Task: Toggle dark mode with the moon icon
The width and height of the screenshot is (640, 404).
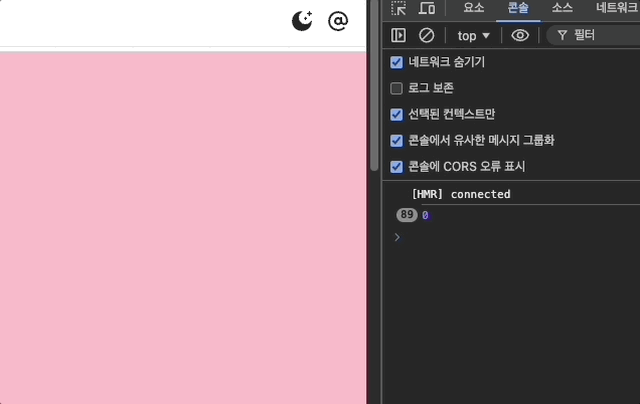Action: point(302,21)
